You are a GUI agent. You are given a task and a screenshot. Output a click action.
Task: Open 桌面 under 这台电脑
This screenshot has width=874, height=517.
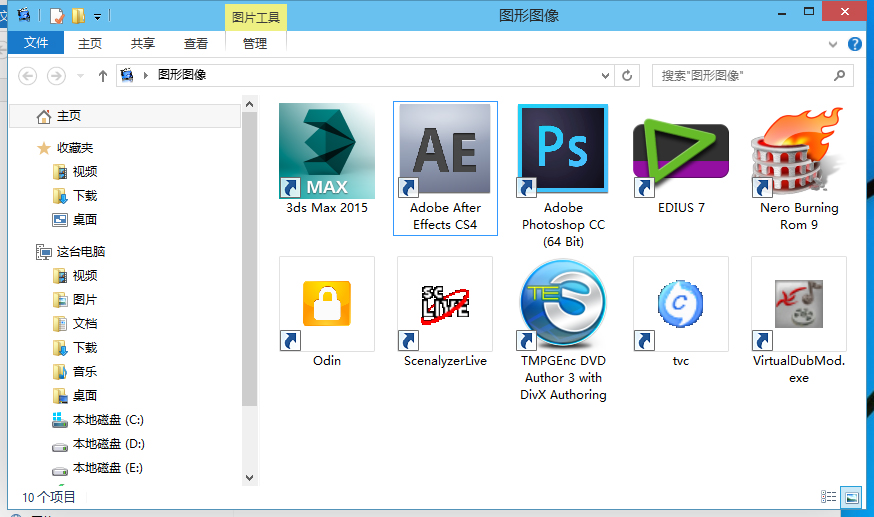tap(75, 396)
